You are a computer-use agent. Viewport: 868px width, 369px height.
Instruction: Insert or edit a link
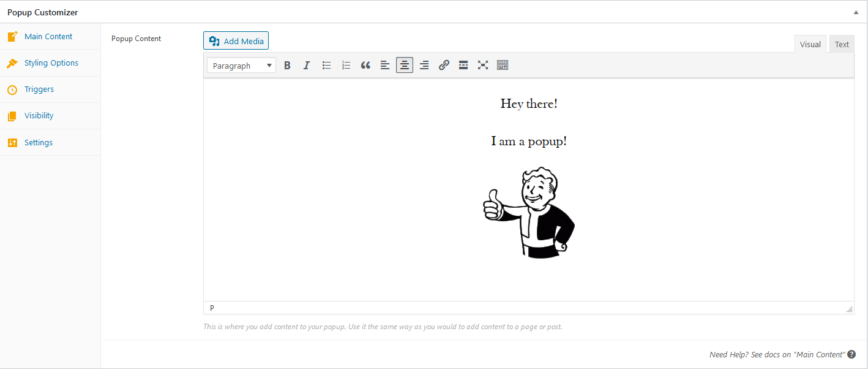[444, 65]
